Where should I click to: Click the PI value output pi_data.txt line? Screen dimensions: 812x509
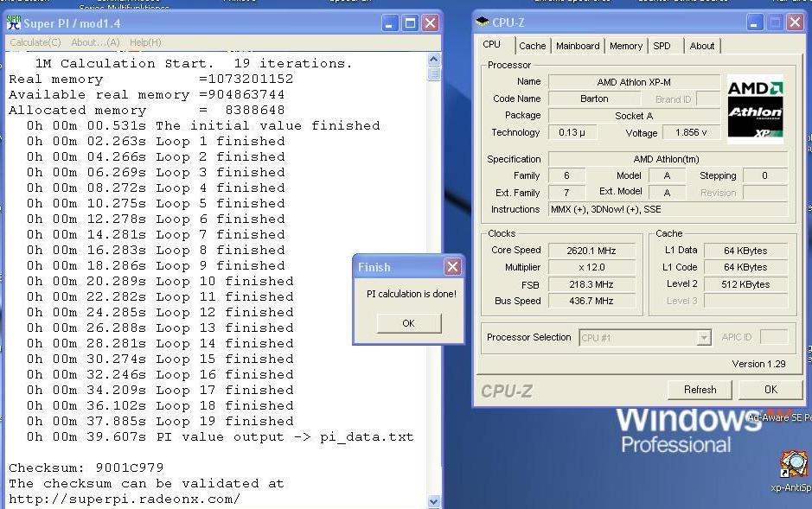(221, 437)
